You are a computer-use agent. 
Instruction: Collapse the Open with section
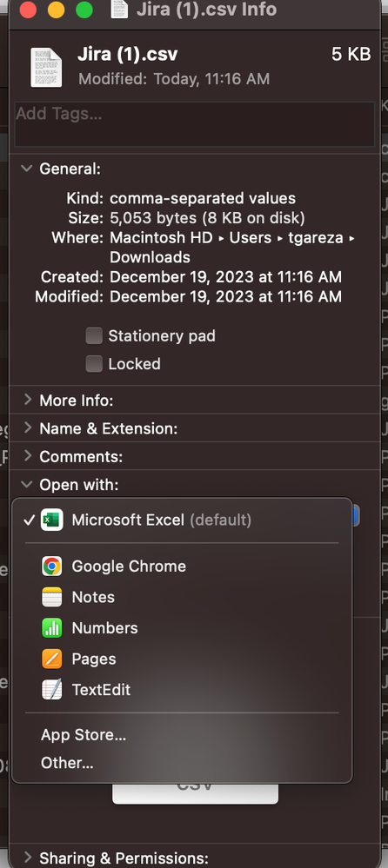[27, 484]
